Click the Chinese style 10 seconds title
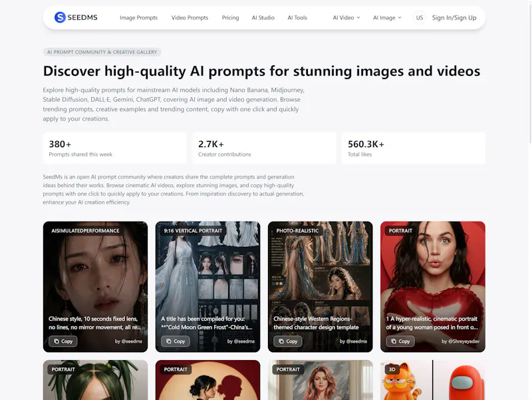 tap(94, 323)
